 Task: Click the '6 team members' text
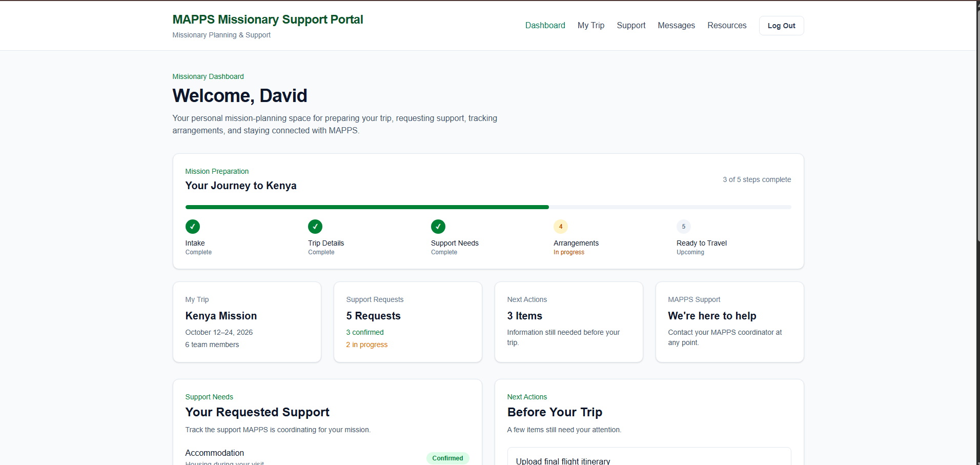(212, 345)
